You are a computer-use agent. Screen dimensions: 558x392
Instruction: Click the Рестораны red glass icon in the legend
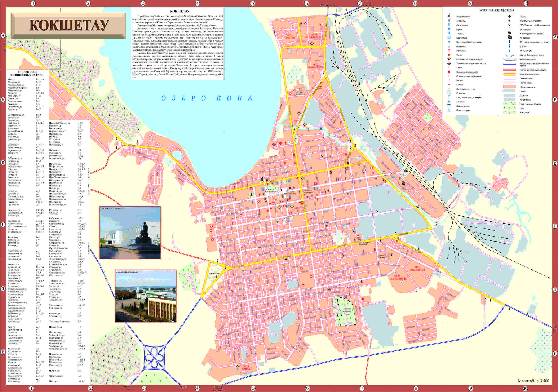tap(449, 51)
